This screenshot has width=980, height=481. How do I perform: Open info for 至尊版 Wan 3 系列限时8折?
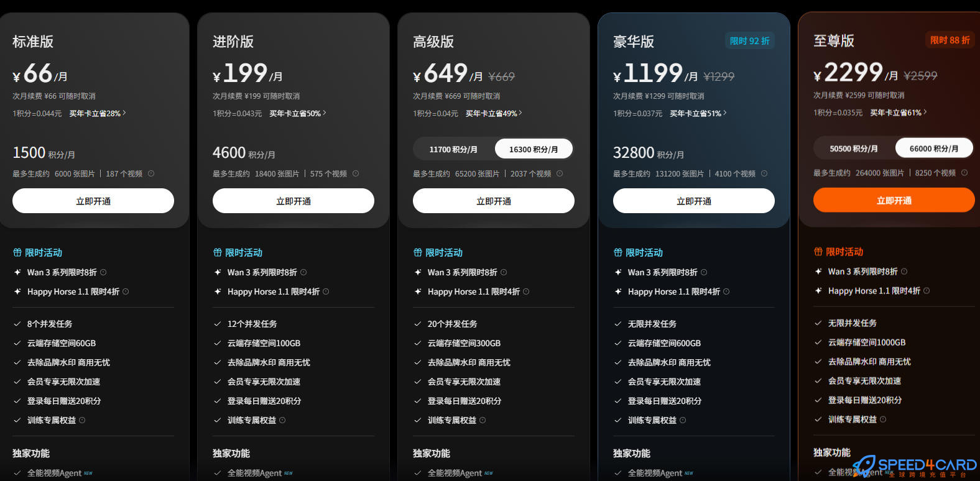click(904, 272)
